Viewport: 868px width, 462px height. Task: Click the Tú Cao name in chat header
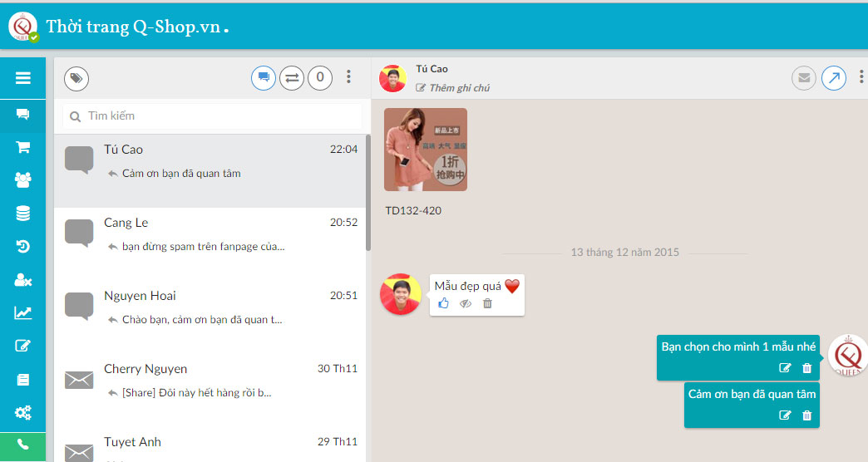(x=432, y=69)
